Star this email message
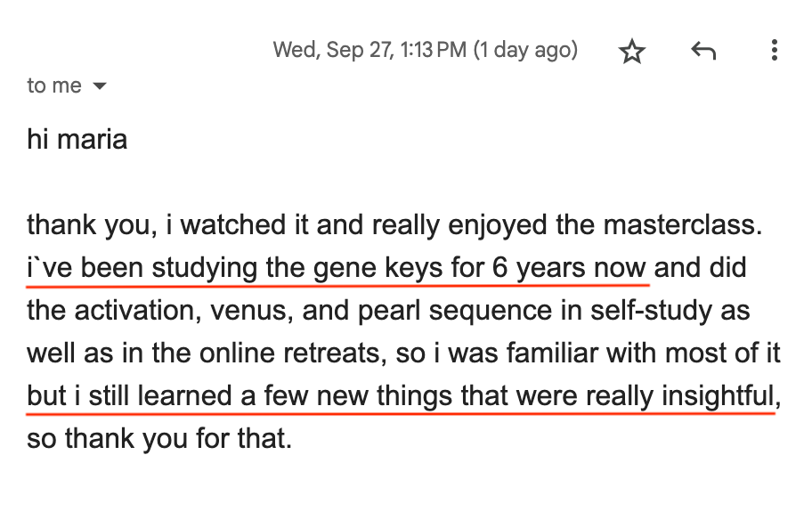 [x=631, y=52]
